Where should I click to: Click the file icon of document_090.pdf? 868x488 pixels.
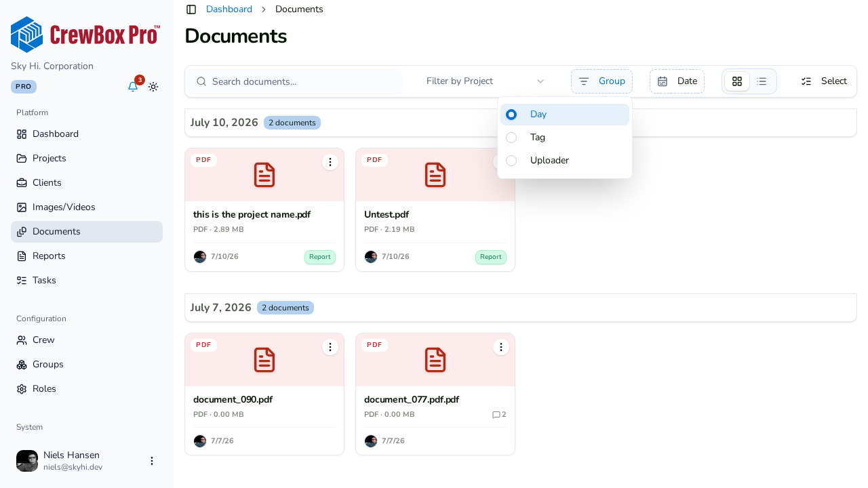[x=264, y=360]
